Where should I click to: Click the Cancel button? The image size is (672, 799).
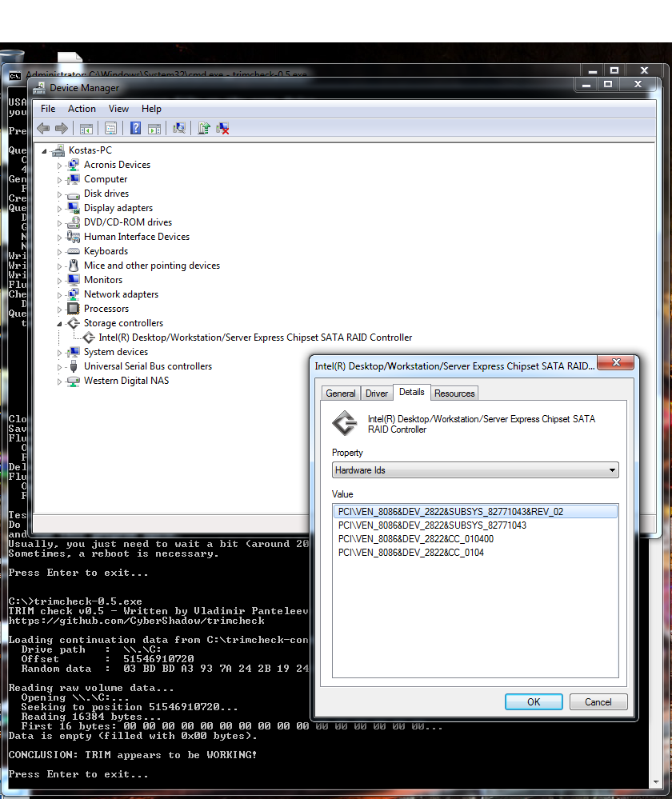tap(598, 701)
